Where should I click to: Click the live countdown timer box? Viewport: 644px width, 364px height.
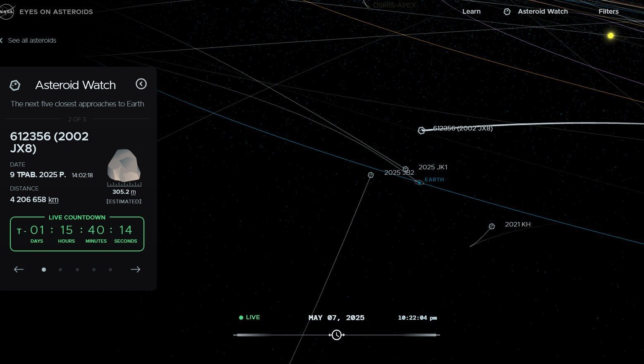77,234
